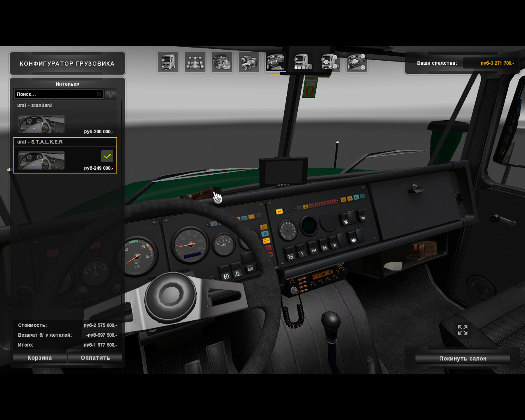The image size is (525, 420).
Task: Open the transmission category
Action: 249,62
